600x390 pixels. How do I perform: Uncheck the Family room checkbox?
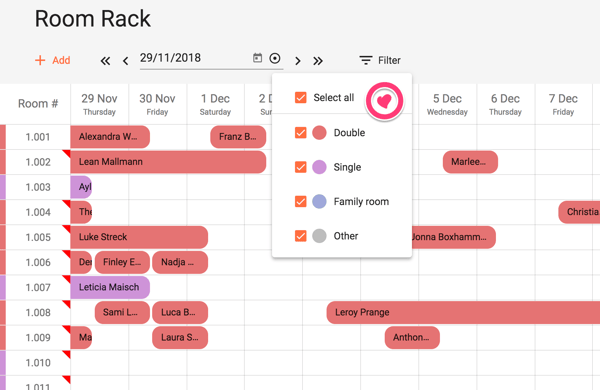[x=300, y=201]
